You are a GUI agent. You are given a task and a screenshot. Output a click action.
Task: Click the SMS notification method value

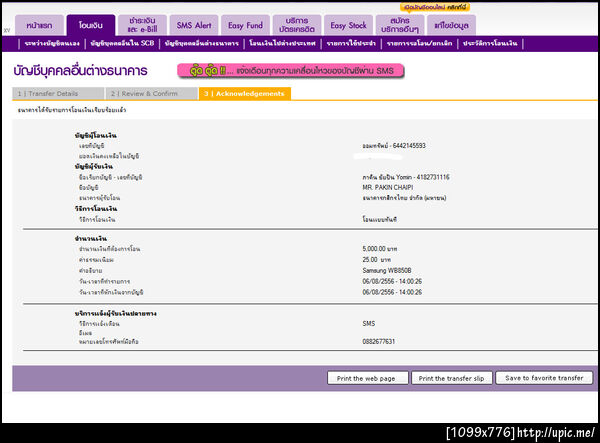click(368, 324)
